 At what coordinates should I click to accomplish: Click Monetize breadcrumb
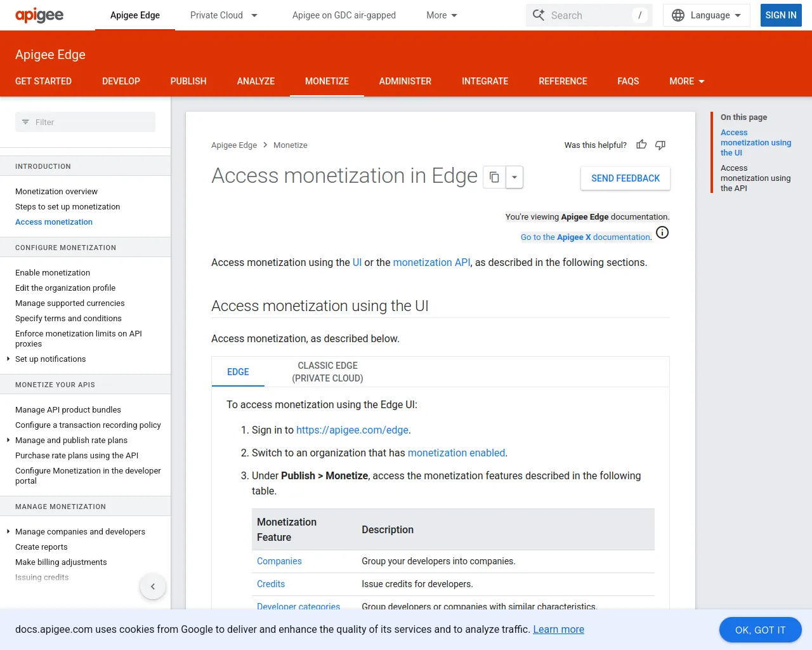[291, 145]
